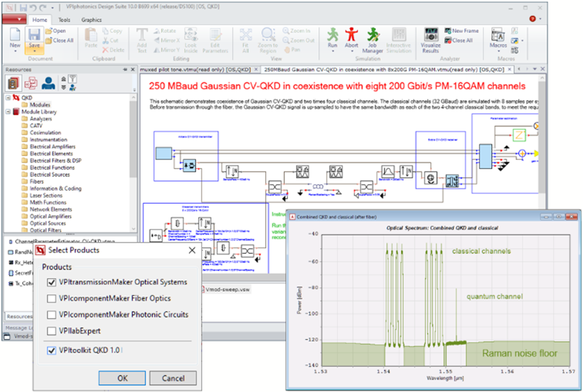Click Cut in the Clipboard group
This screenshot has width=583, height=392.
110,40
